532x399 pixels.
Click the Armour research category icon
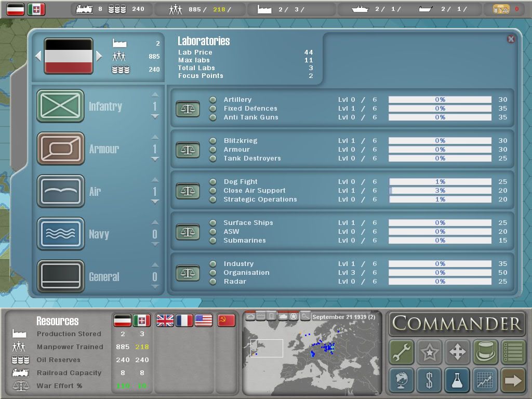60,149
